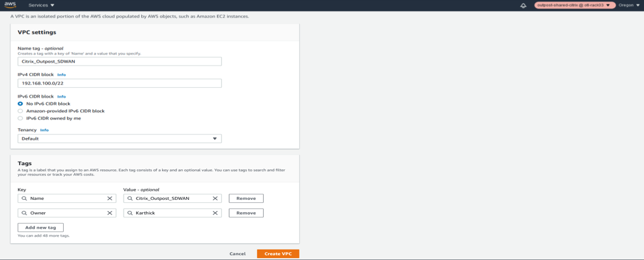The width and height of the screenshot is (644, 260).
Task: Click the Tags section heading
Action: (x=24, y=163)
